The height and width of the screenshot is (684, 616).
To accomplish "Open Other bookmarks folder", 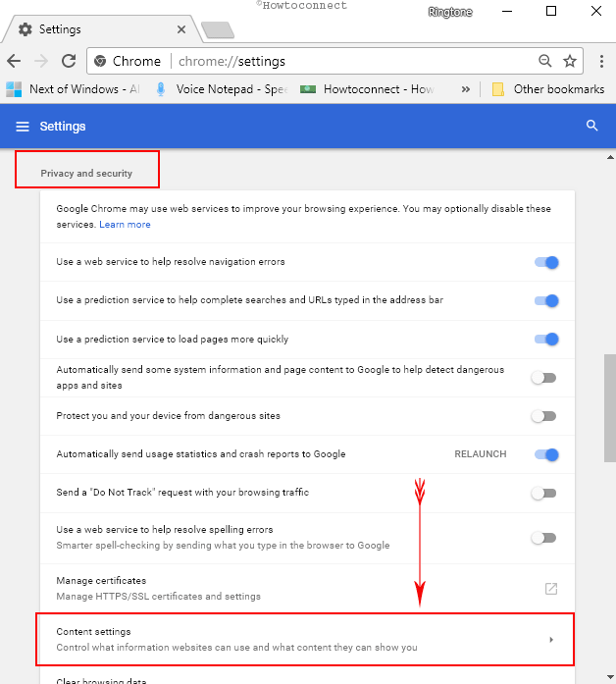I will pos(548,89).
